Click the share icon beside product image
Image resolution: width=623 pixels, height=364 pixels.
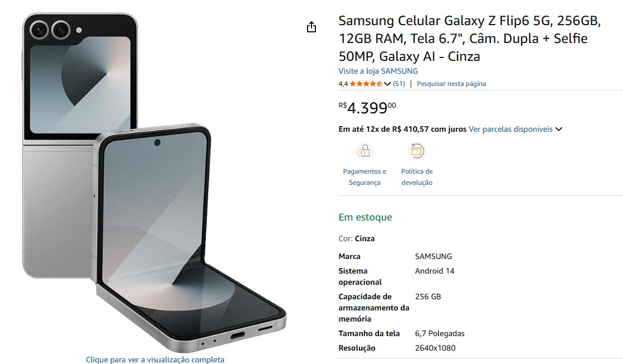click(311, 27)
